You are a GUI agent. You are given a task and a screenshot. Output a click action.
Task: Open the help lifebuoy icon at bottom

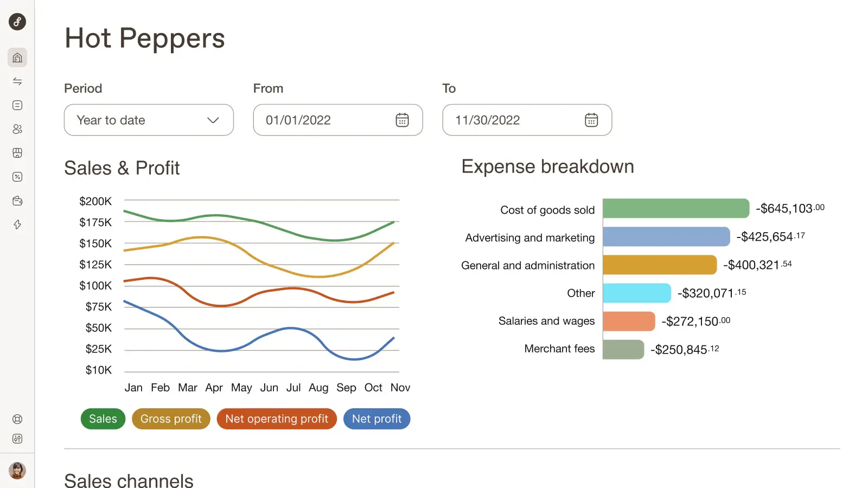point(17,419)
